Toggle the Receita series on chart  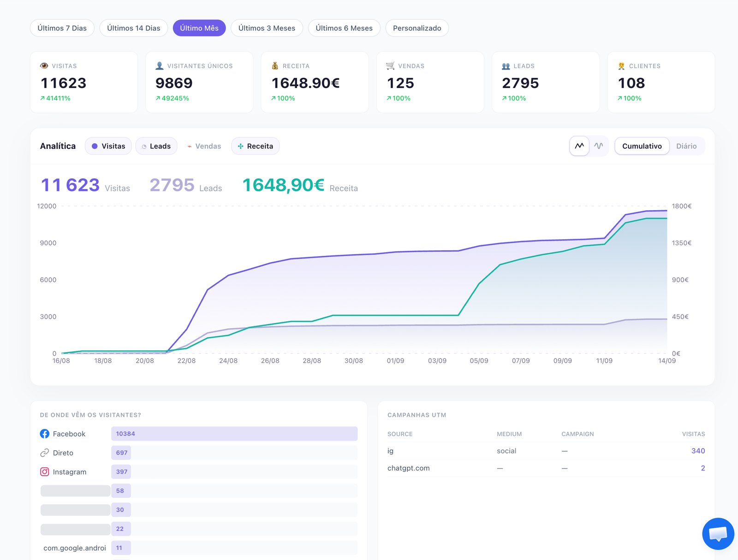point(255,146)
